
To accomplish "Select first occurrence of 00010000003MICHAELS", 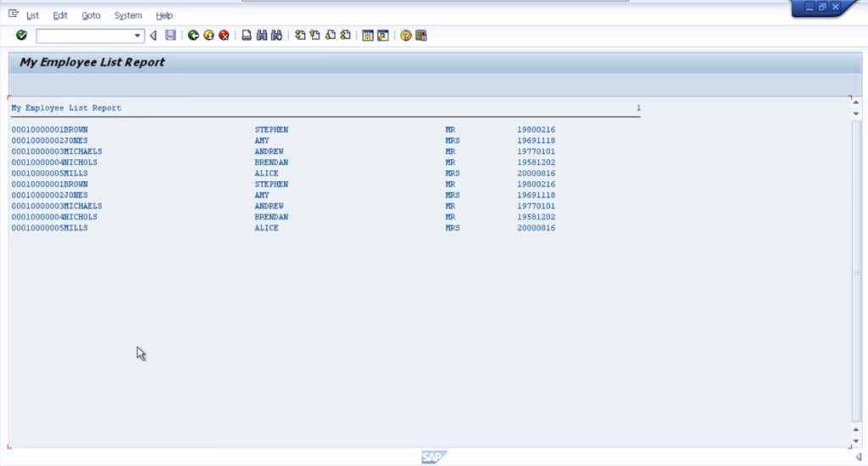I will click(x=57, y=152).
